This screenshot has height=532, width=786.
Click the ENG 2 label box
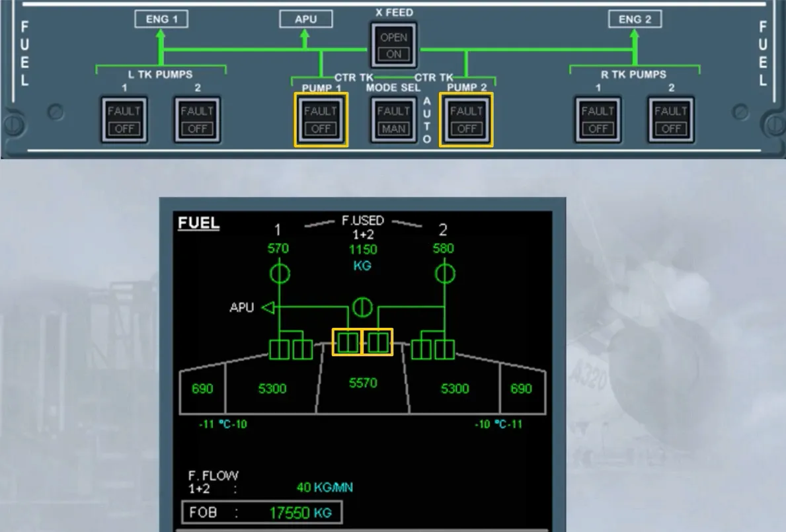tap(635, 19)
